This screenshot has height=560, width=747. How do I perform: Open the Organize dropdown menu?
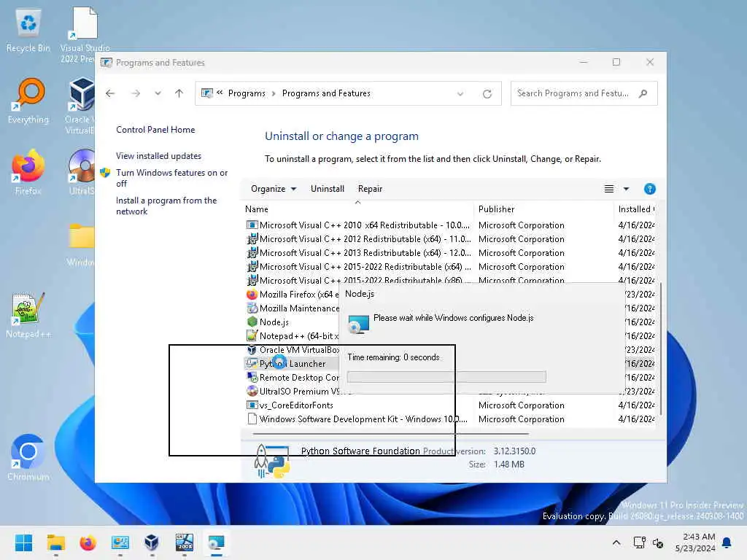(274, 189)
